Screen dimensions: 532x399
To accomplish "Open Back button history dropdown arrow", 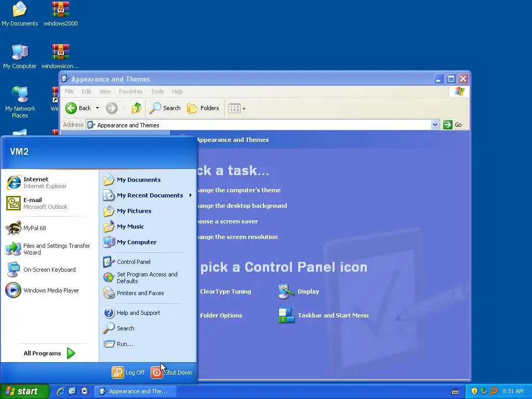I will pos(97,108).
